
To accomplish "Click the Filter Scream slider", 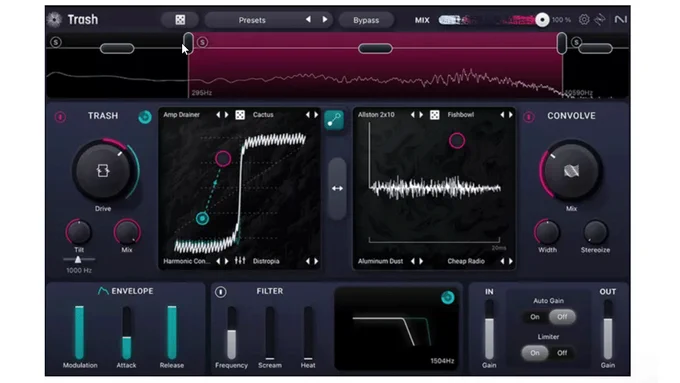I will tap(270, 333).
